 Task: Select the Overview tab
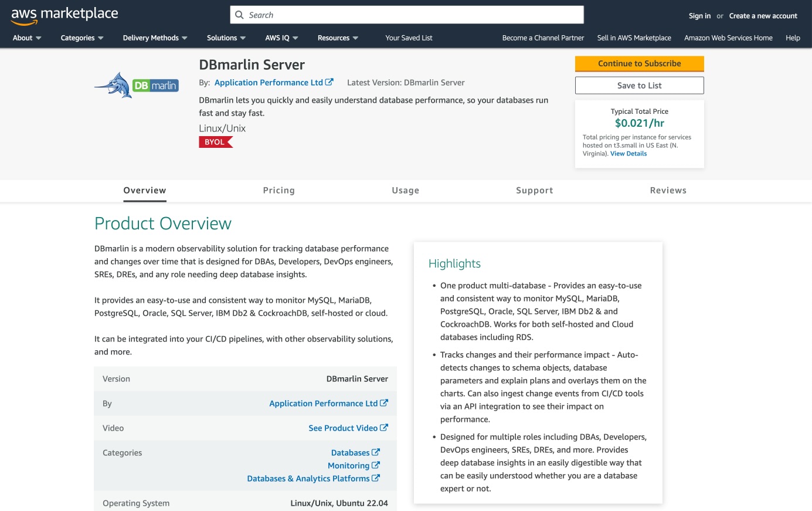click(145, 190)
